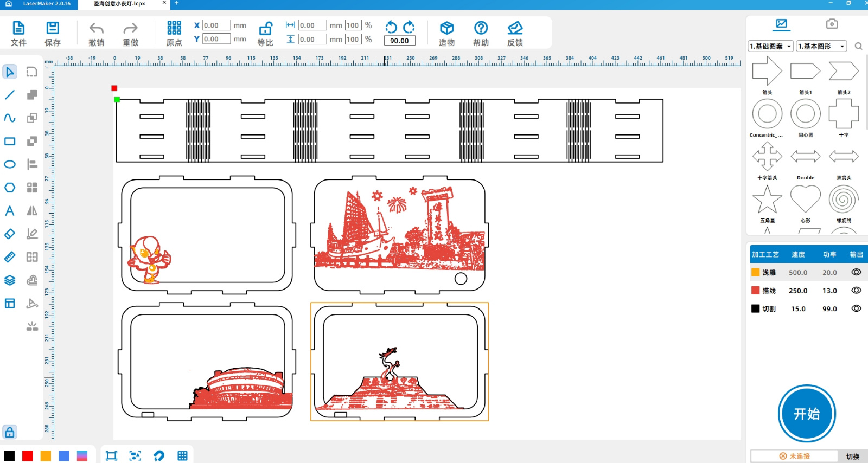Open the 基础图案 category dropdown

(x=770, y=47)
